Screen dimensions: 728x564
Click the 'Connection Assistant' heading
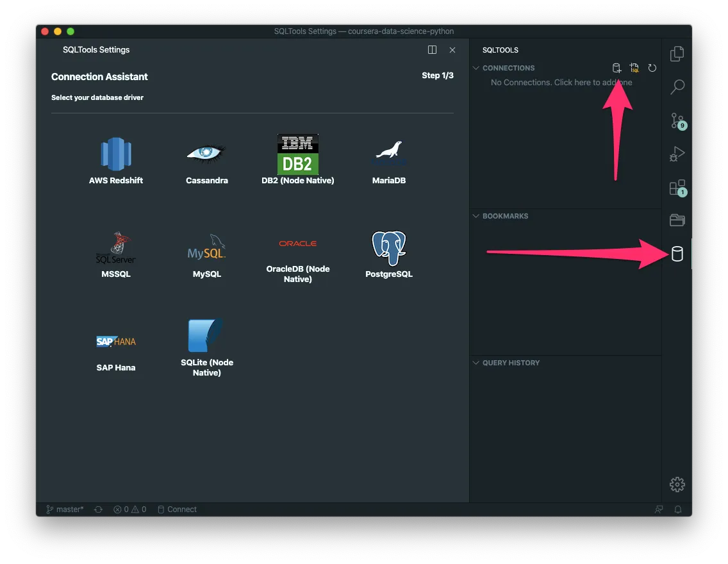click(x=99, y=77)
